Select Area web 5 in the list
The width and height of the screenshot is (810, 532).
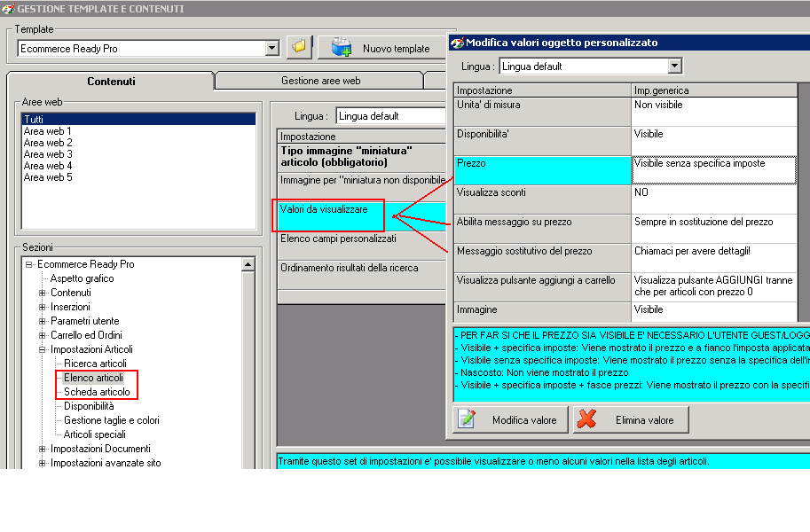[x=138, y=177]
